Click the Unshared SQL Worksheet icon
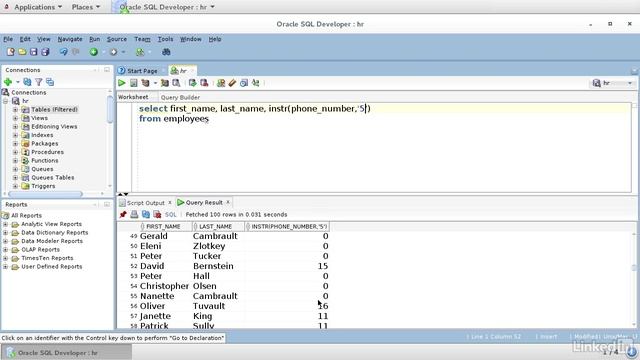This screenshot has height=360, width=640. pos(221,83)
